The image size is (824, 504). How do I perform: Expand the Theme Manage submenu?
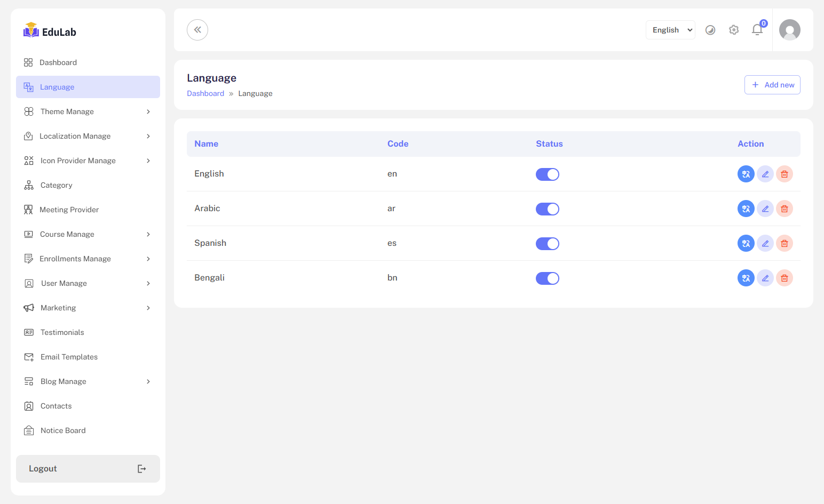tap(88, 111)
